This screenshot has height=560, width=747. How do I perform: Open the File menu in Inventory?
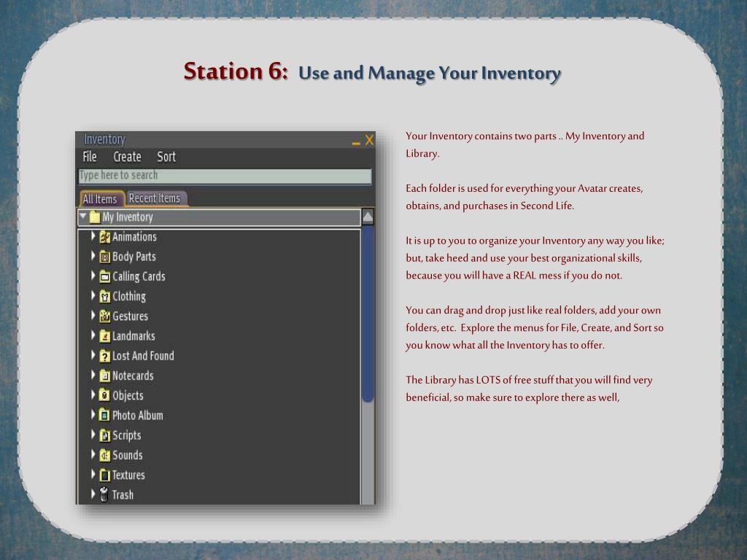coord(90,157)
